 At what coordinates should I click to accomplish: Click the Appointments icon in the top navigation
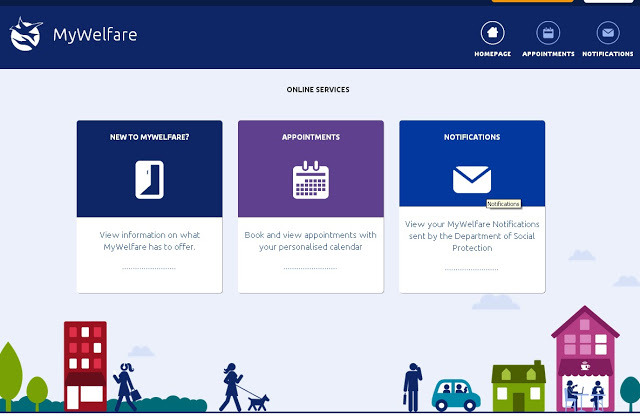[548, 32]
